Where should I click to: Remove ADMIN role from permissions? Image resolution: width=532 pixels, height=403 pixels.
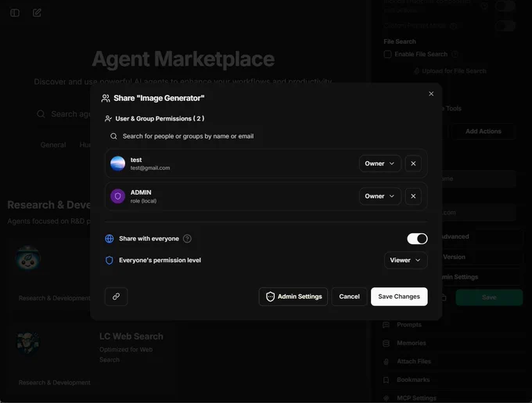413,196
